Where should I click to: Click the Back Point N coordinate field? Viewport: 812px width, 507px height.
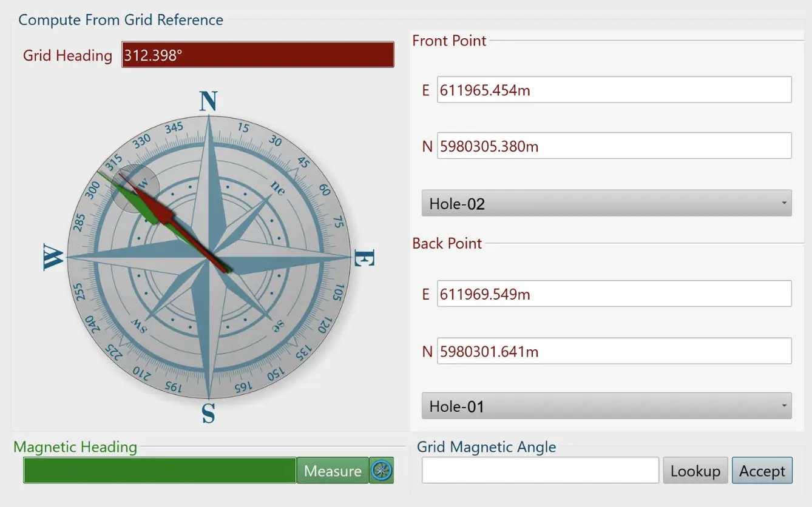[x=614, y=351]
